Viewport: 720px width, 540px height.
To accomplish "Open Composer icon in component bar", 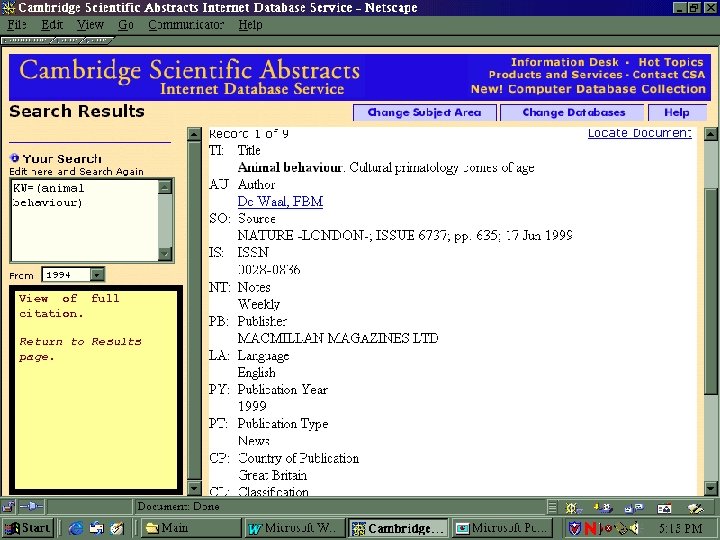I will pos(696,508).
